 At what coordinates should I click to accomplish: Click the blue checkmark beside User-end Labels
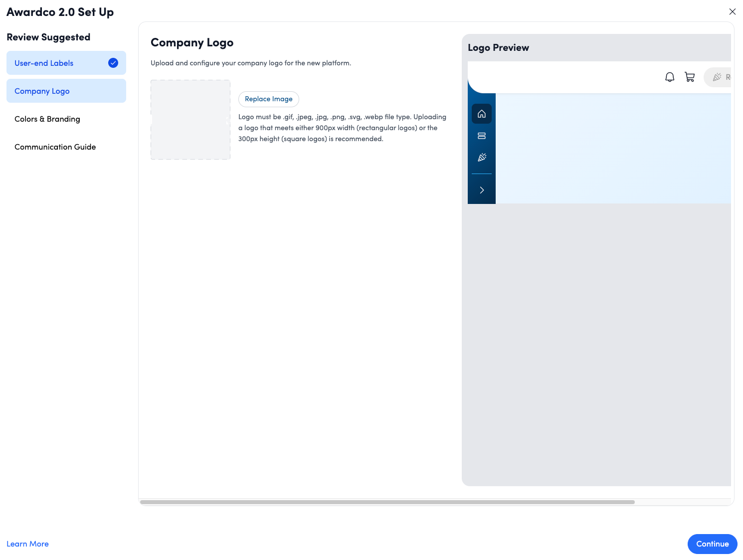click(x=113, y=63)
